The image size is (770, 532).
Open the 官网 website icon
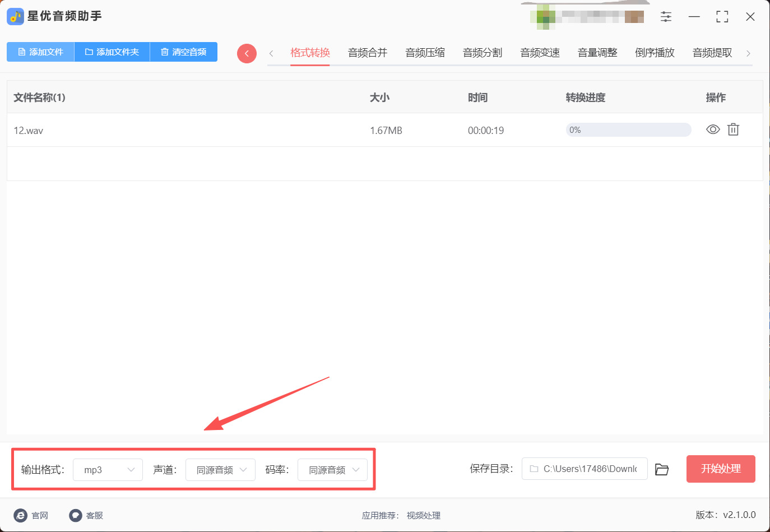click(20, 515)
